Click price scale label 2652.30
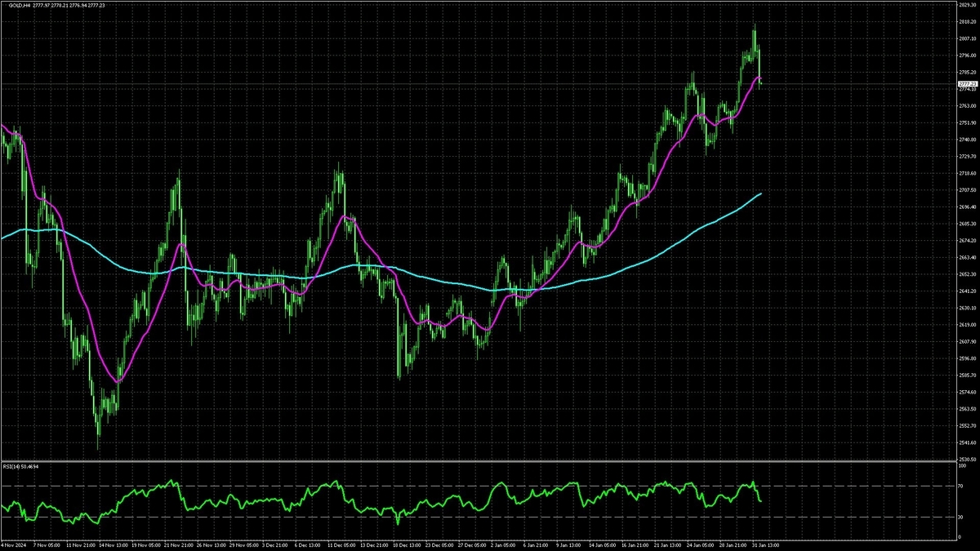The height and width of the screenshot is (551, 980). [x=967, y=274]
